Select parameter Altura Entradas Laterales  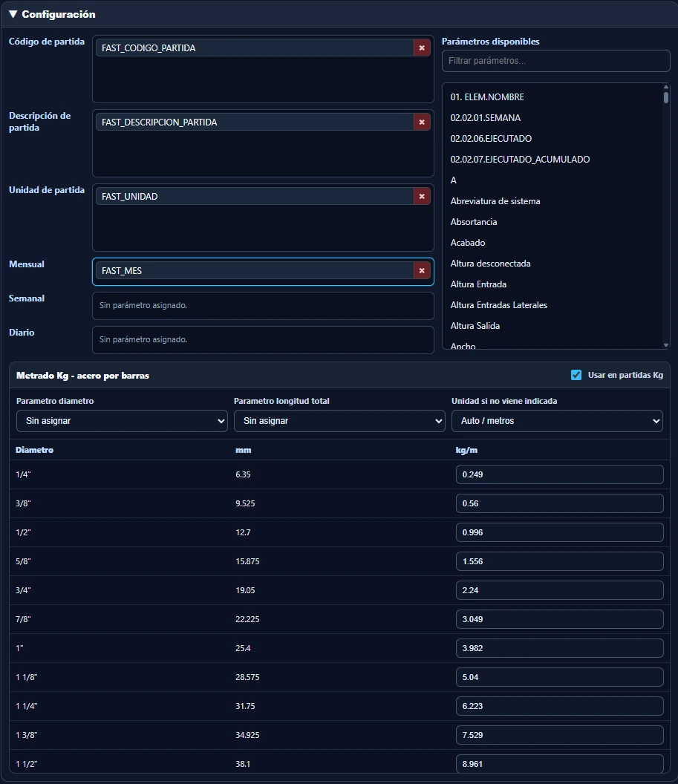pos(499,305)
